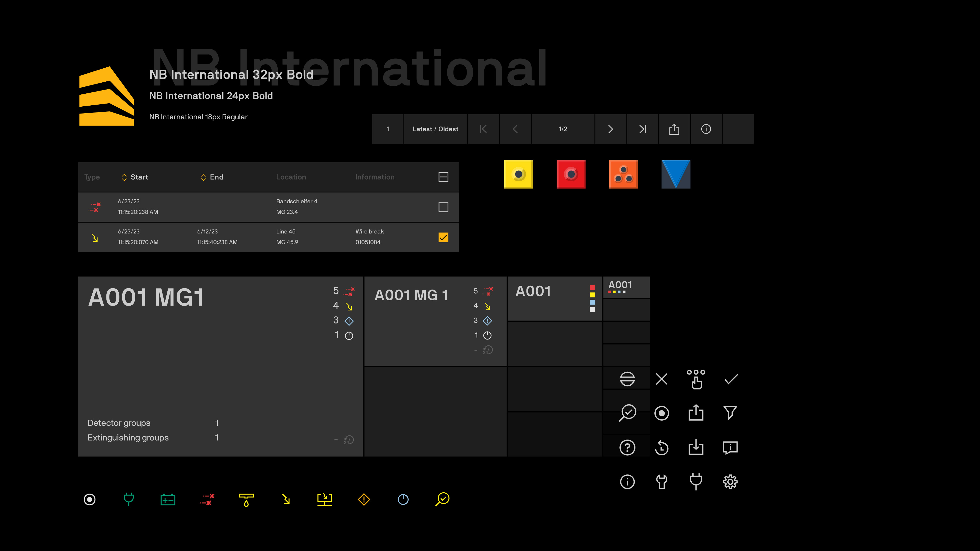Open the medium A001 MG 1 tile title

pos(412,295)
